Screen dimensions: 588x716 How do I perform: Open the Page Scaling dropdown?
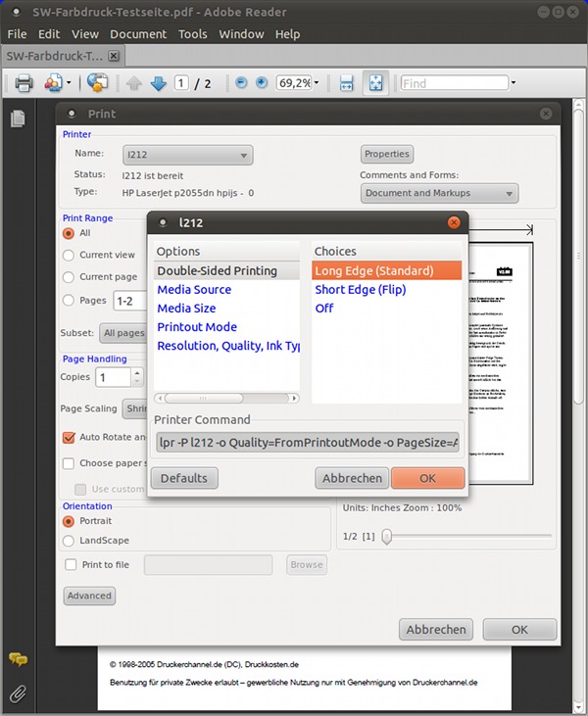pos(135,408)
